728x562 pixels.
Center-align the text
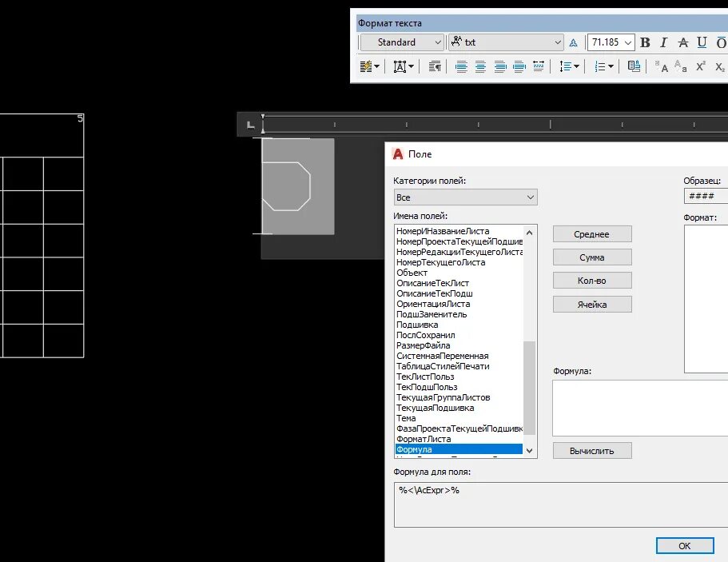point(480,66)
